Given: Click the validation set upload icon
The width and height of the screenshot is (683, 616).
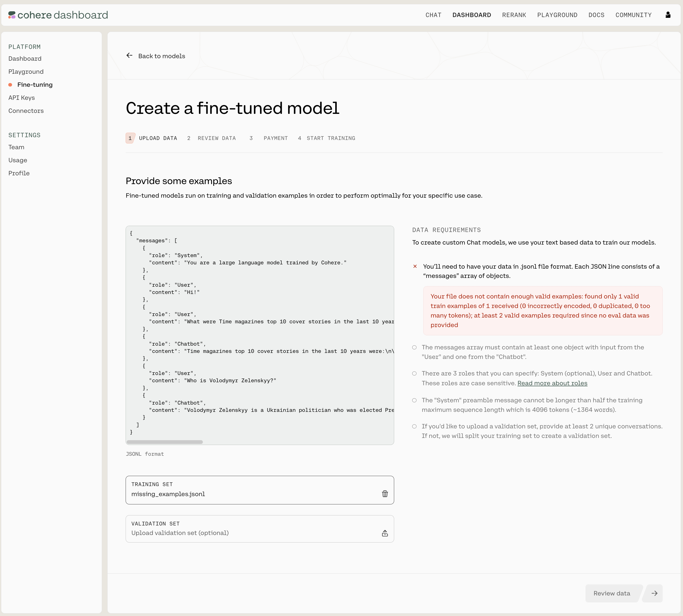Looking at the screenshot, I should point(385,533).
